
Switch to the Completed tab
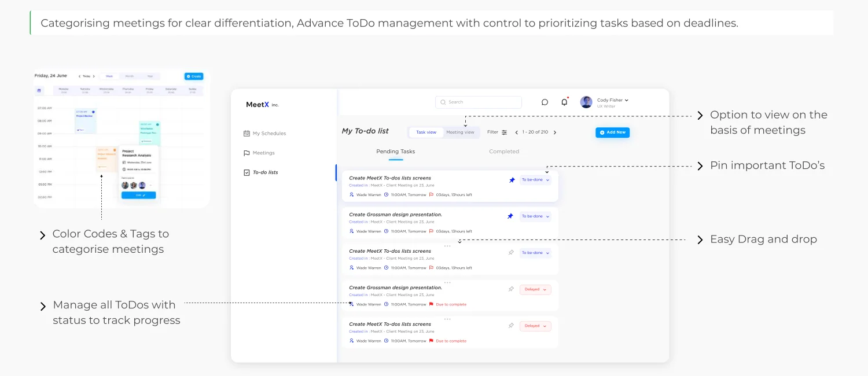[504, 152]
